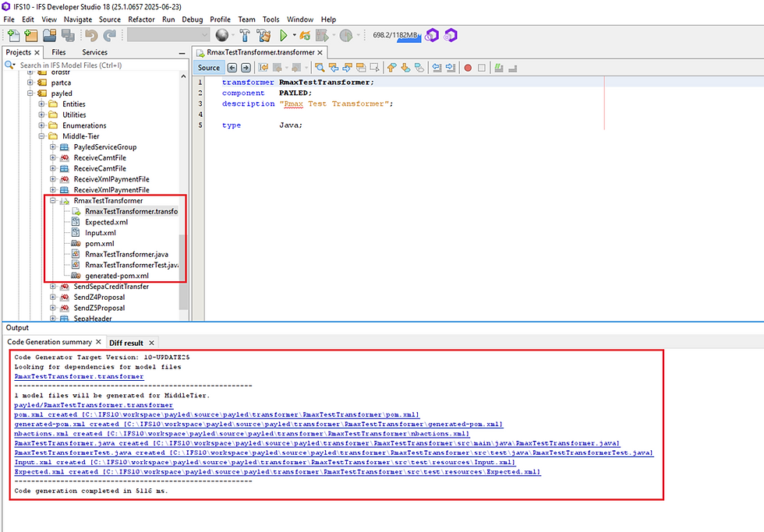The height and width of the screenshot is (532, 764).
Task: Collapse the Middle-Tier folder node
Action: [x=41, y=136]
